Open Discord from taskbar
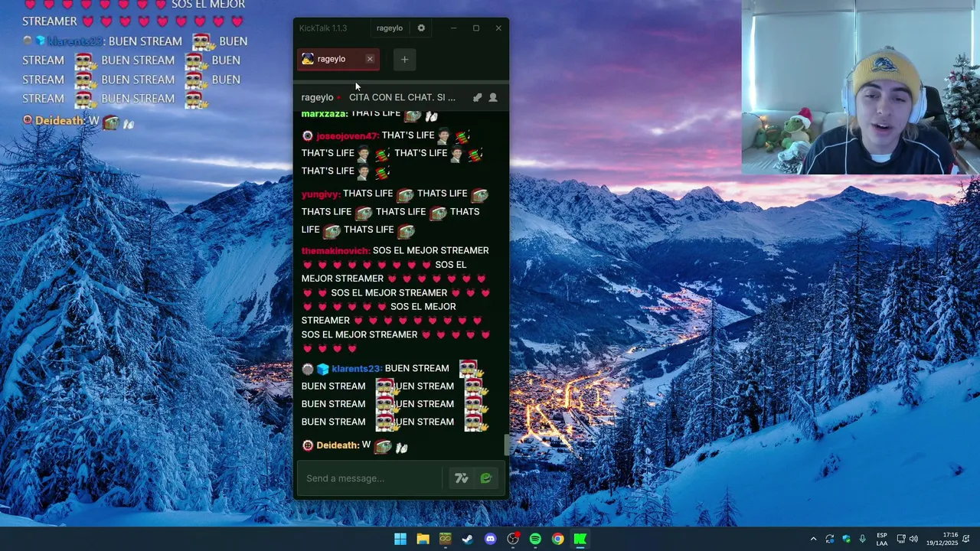 [490, 540]
